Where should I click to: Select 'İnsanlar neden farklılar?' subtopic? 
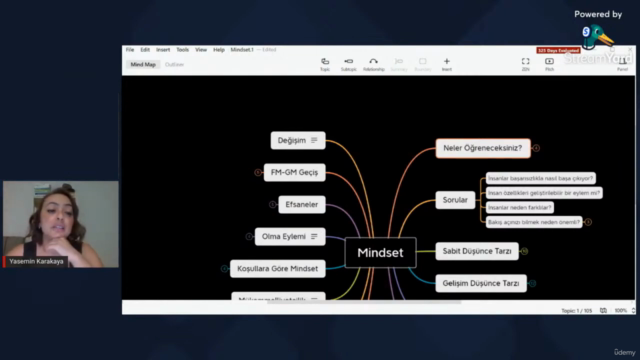point(520,208)
